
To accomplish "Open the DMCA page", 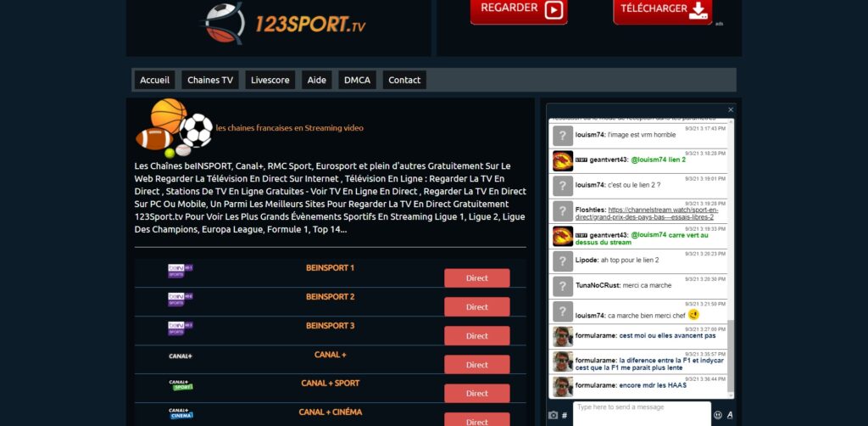I will (x=357, y=80).
